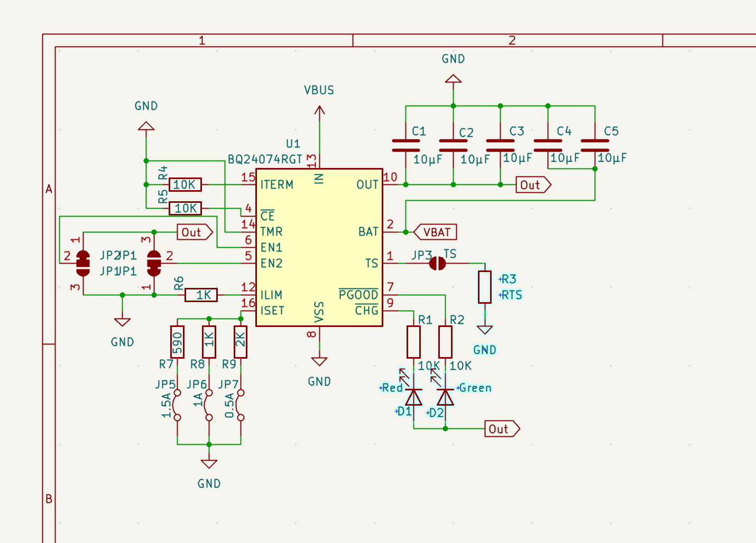Select capacitor C1 symbol
756x543 pixels.
pyautogui.click(x=406, y=145)
